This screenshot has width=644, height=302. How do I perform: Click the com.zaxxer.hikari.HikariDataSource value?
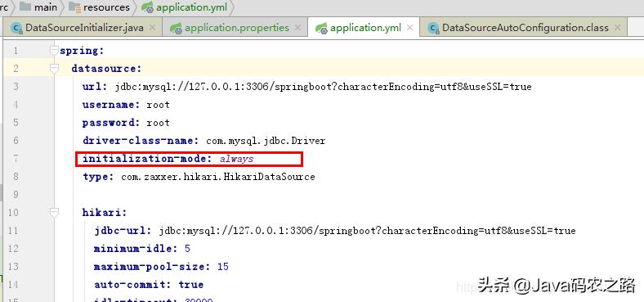(x=218, y=177)
